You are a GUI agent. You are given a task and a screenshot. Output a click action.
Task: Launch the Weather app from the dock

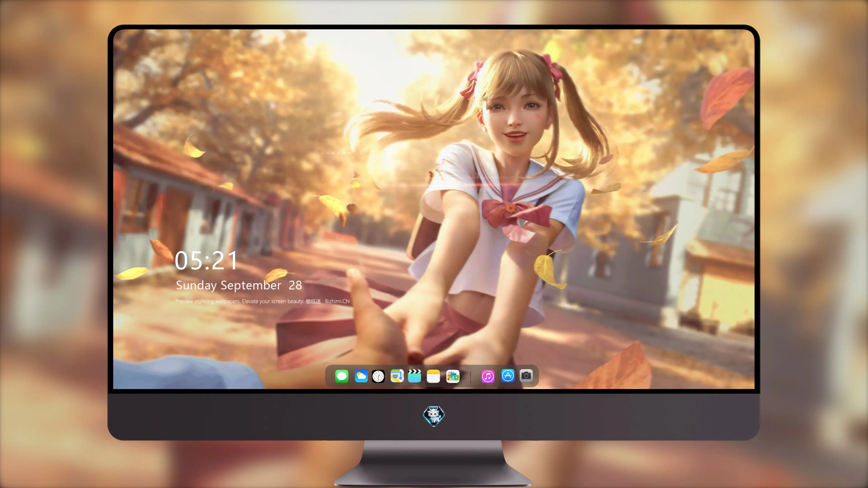coord(361,376)
